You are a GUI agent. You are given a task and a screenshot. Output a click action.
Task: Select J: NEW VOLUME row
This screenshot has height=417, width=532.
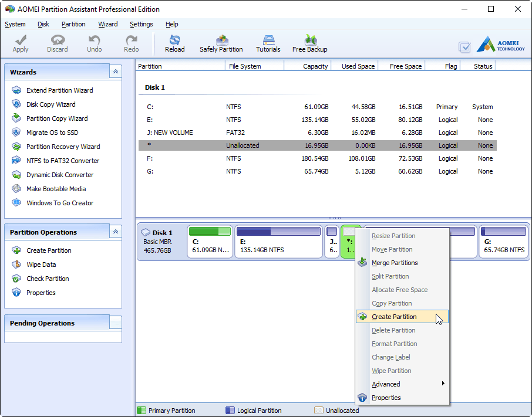[318, 133]
